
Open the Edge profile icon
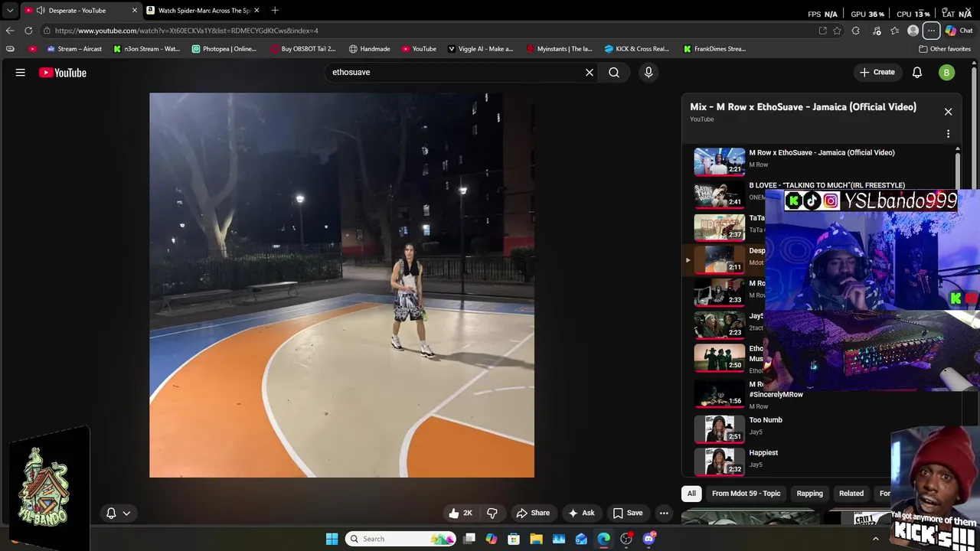pyautogui.click(x=913, y=31)
